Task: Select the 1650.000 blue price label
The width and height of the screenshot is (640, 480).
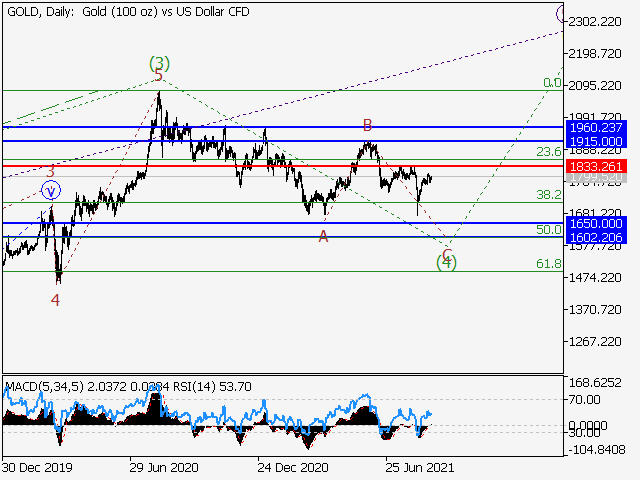Action: click(596, 224)
